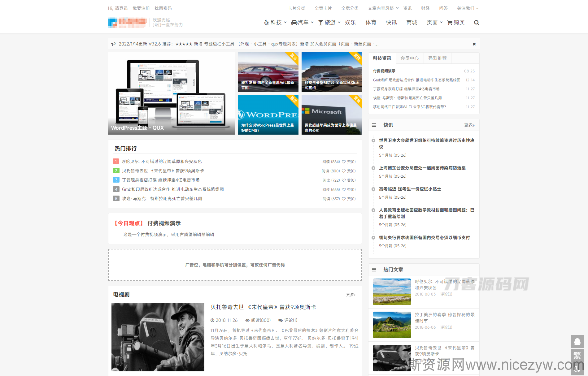Open sidebar news 丁磊现身夜店打碟
The width and height of the screenshot is (588, 376).
406,89
